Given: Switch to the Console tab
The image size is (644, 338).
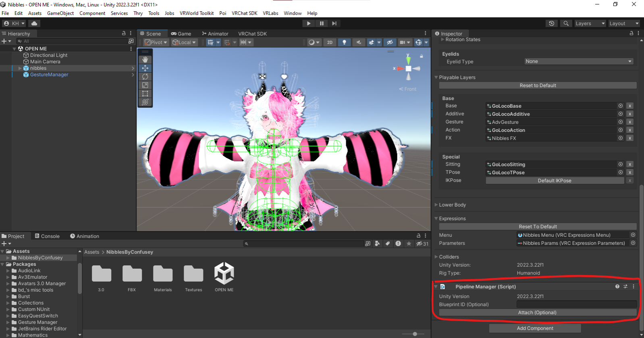Looking at the screenshot, I should click(47, 236).
